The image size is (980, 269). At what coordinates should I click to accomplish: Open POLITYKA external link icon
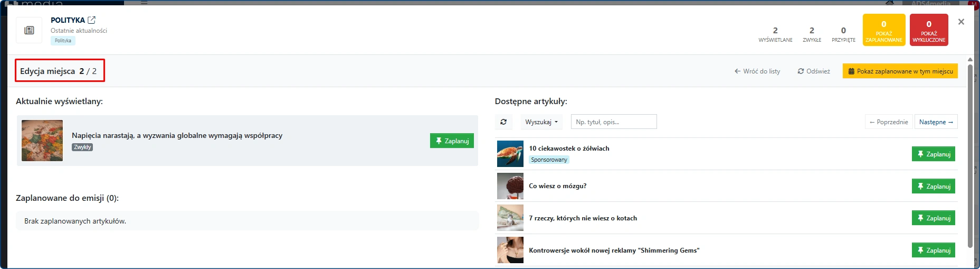pos(92,20)
